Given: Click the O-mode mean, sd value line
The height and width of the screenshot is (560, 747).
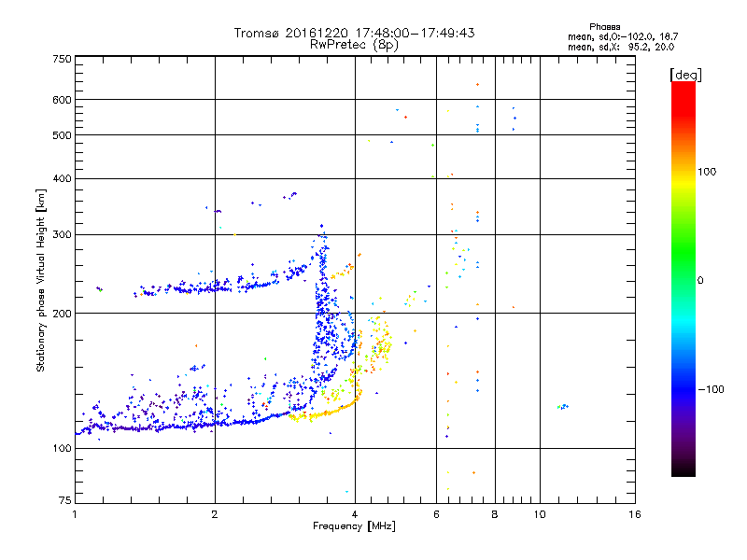Looking at the screenshot, I should [x=620, y=36].
